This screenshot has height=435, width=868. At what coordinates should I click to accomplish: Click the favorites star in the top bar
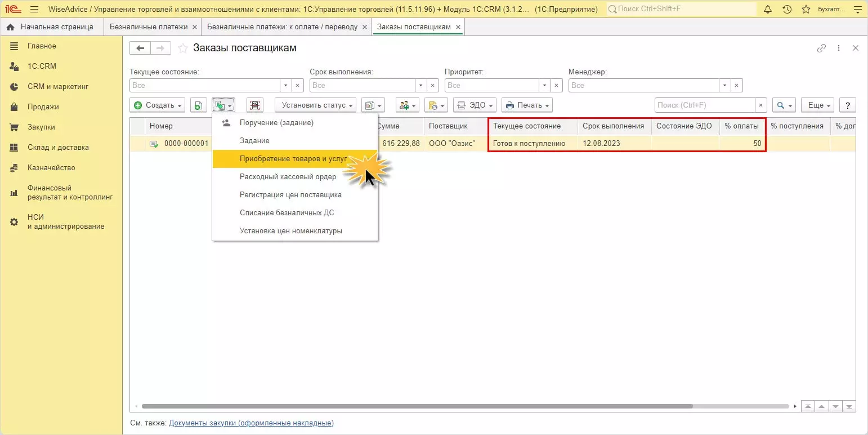click(806, 10)
